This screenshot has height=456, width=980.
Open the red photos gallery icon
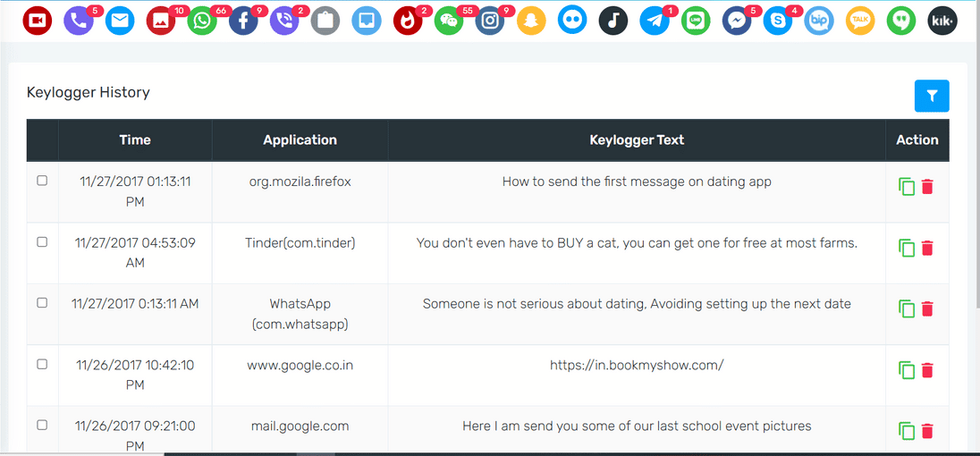pyautogui.click(x=161, y=21)
